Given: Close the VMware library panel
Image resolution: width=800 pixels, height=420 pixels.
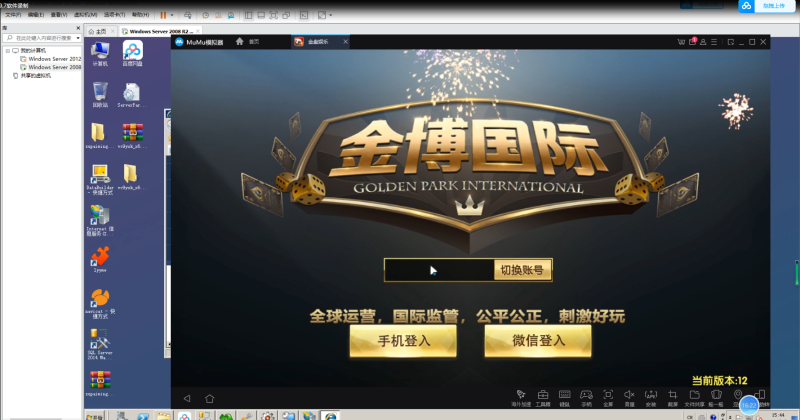Looking at the screenshot, I should 78,28.
